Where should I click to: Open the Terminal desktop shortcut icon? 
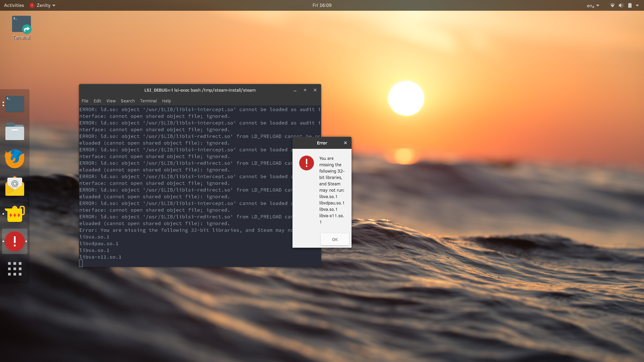coord(21,24)
